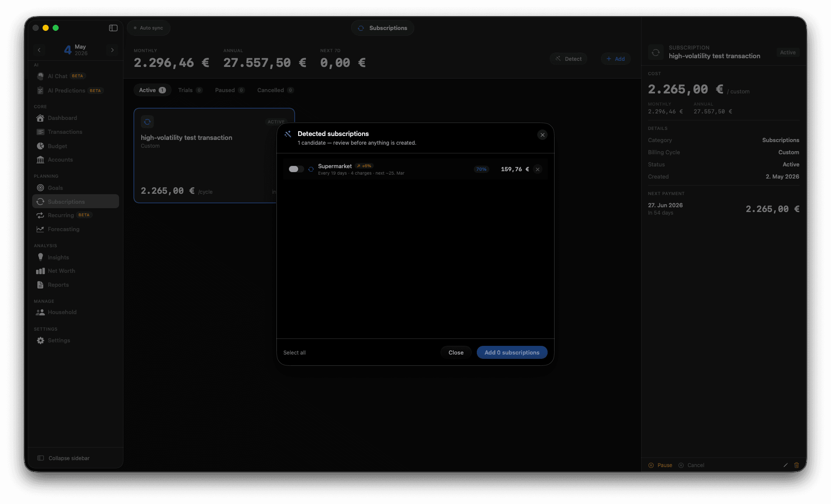This screenshot has height=504, width=831.
Task: Open Recurring repeat icon
Action: (40, 216)
